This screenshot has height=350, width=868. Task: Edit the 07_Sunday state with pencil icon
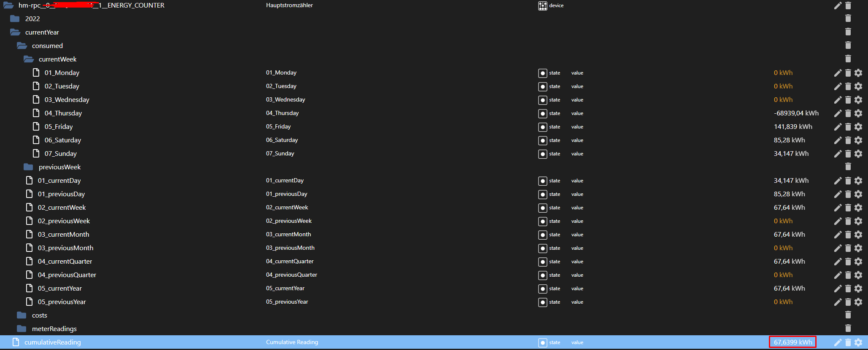[838, 154]
